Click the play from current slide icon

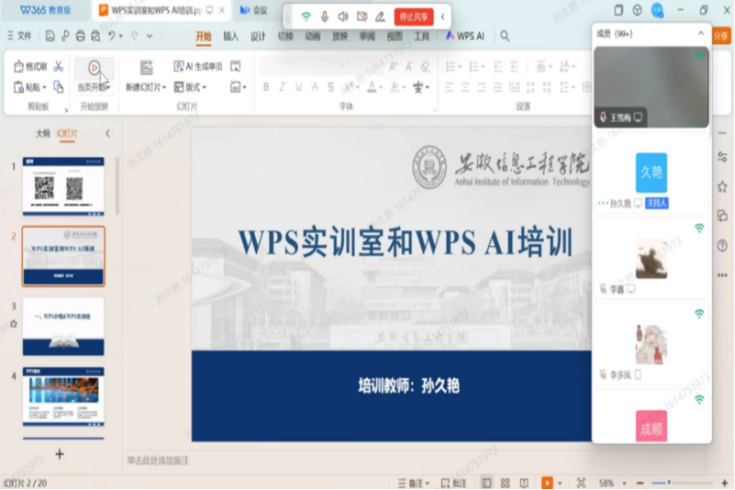click(x=94, y=68)
